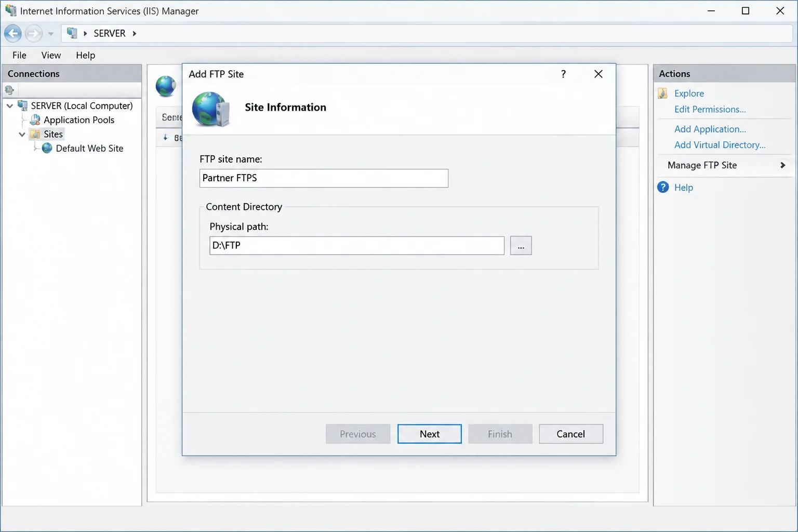Click the Next button
This screenshot has width=798, height=532.
[430, 434]
